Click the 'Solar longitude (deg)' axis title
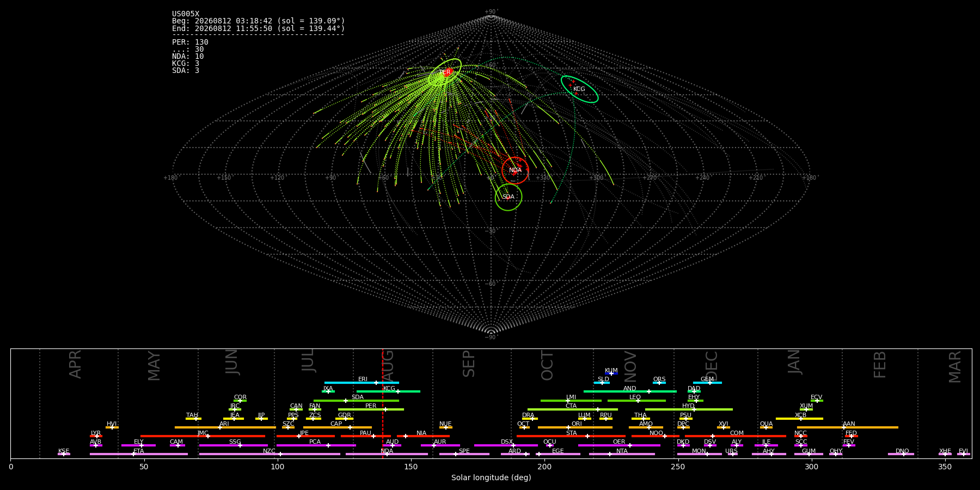This screenshot has width=980, height=490. point(491,477)
